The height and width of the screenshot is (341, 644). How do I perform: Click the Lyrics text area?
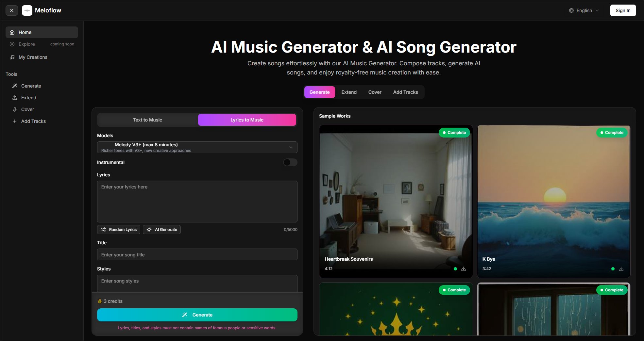tap(197, 202)
